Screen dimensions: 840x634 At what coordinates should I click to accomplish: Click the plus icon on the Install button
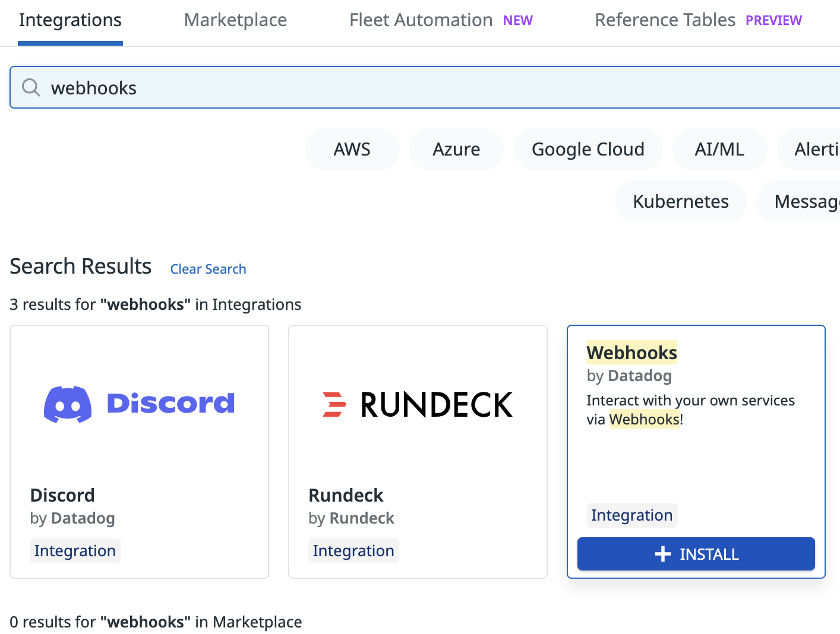pyautogui.click(x=663, y=554)
